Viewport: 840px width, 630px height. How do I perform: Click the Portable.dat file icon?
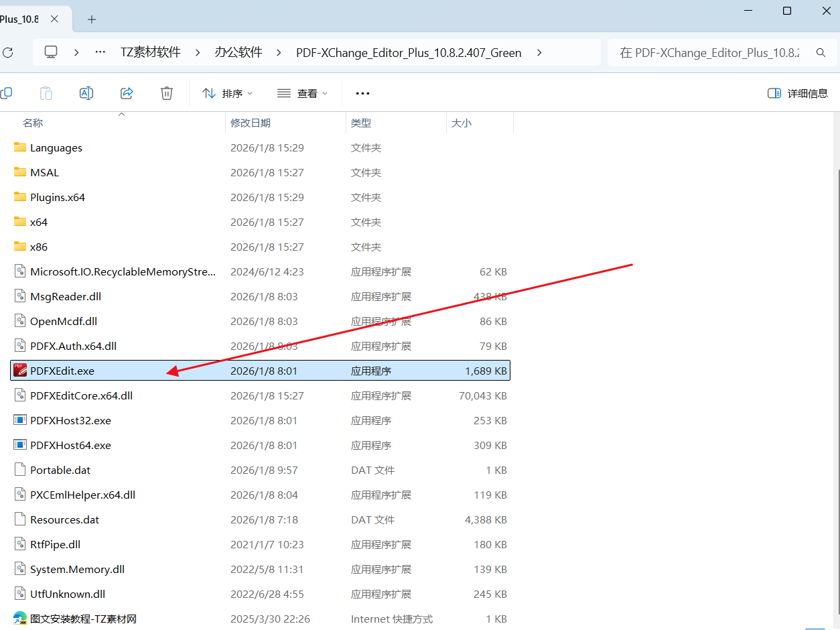(20, 470)
